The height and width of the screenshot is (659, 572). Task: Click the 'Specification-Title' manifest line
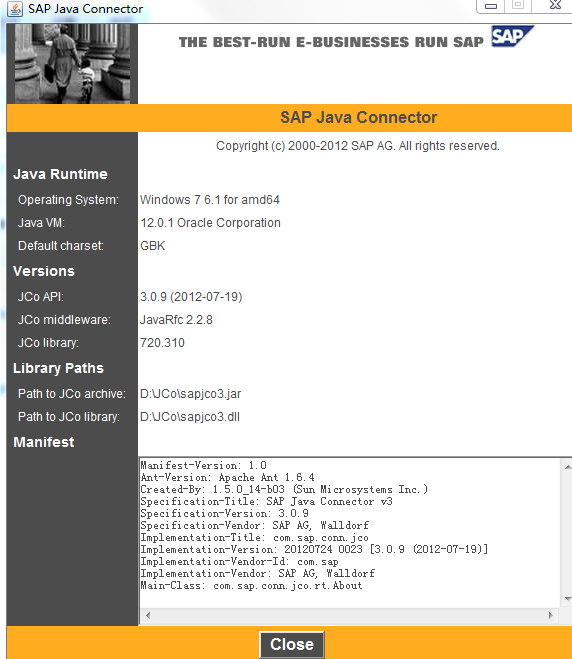[x=266, y=501]
